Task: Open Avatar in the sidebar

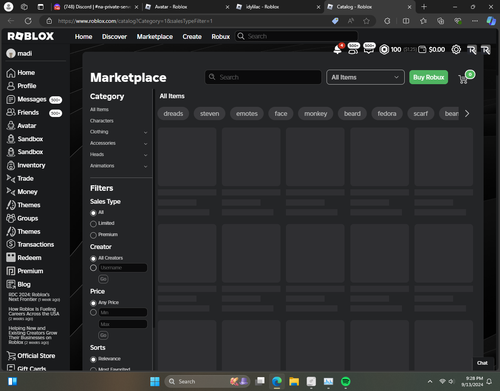Action: pyautogui.click(x=21, y=126)
